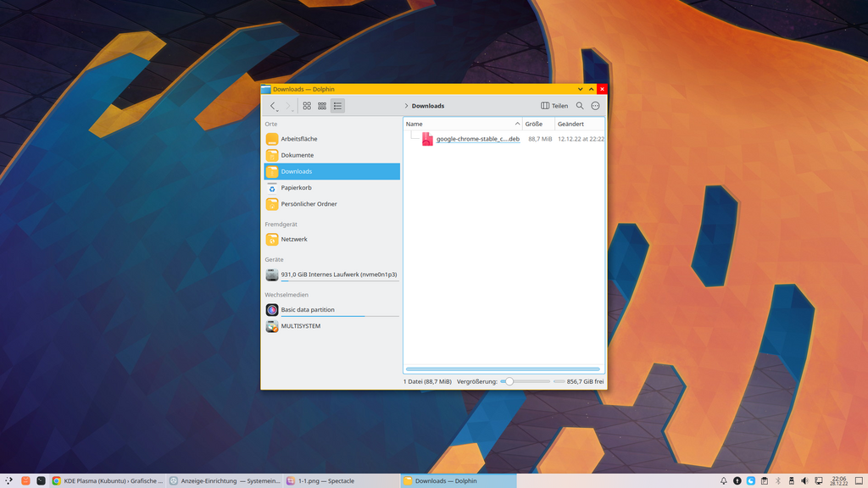
Task: Click the Downloads breadcrumb in location bar
Action: point(428,106)
